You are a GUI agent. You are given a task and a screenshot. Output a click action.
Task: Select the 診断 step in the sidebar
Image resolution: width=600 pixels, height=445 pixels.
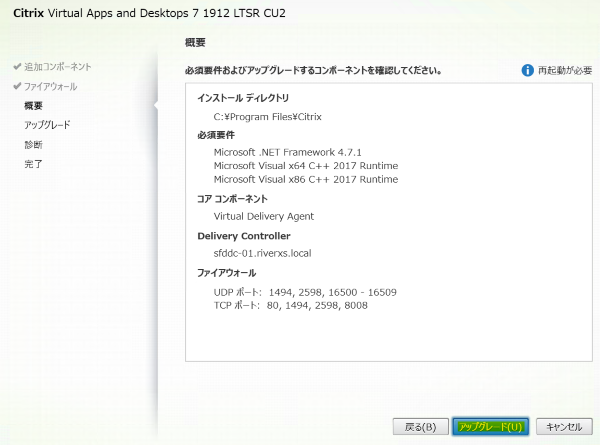[34, 144]
